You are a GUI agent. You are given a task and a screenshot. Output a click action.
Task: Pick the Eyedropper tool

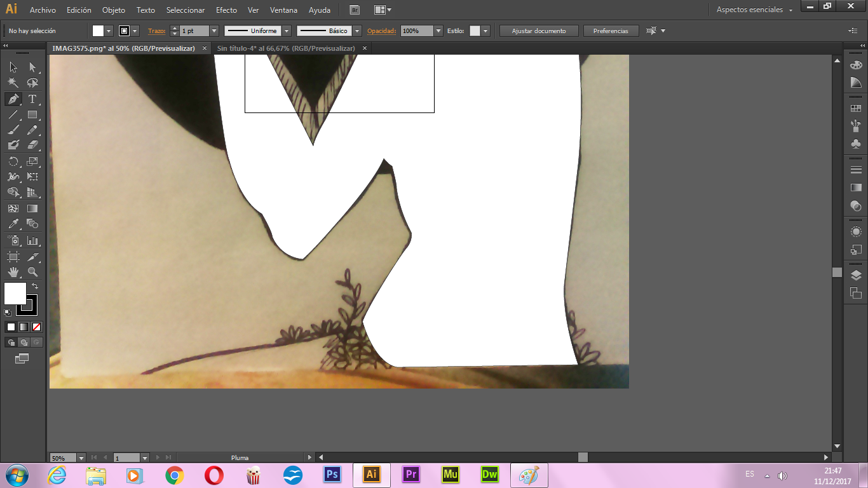point(13,224)
